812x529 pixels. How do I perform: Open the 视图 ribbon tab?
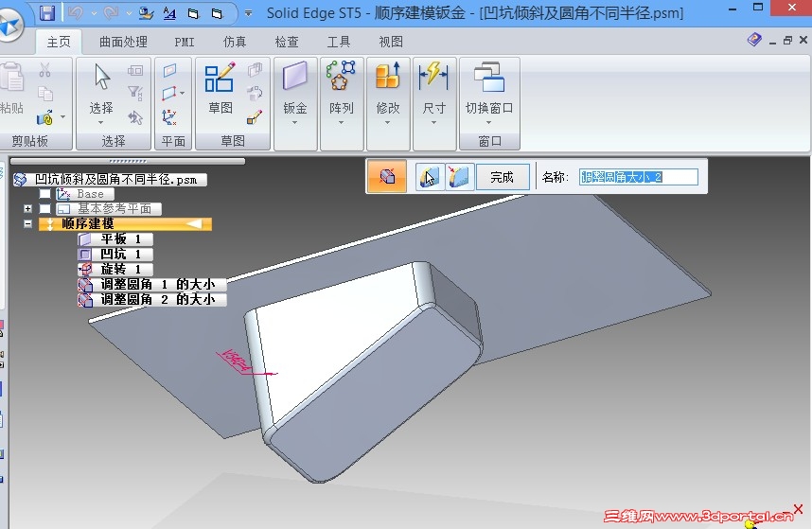click(391, 42)
